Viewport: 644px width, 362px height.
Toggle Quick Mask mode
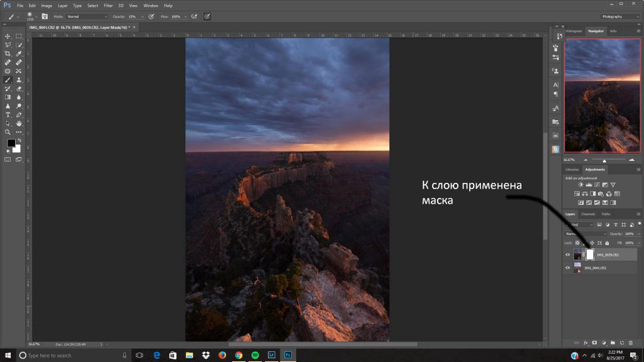coord(8,159)
